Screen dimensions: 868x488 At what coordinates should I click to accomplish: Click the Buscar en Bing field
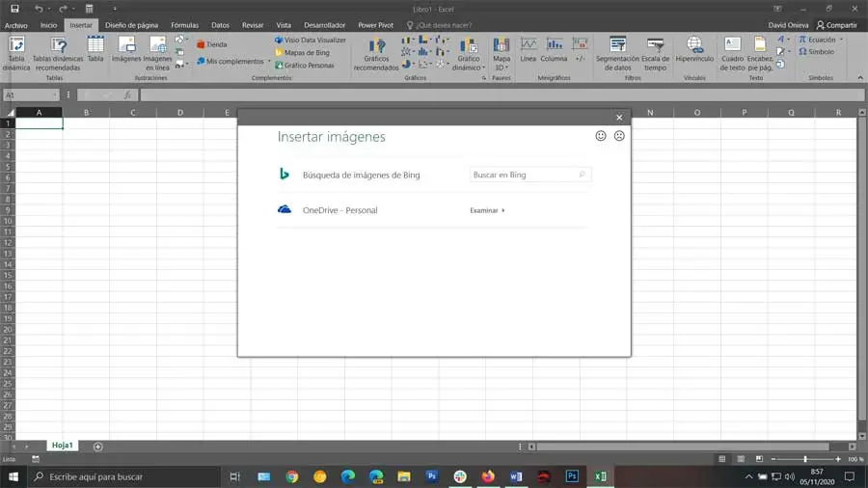click(529, 175)
